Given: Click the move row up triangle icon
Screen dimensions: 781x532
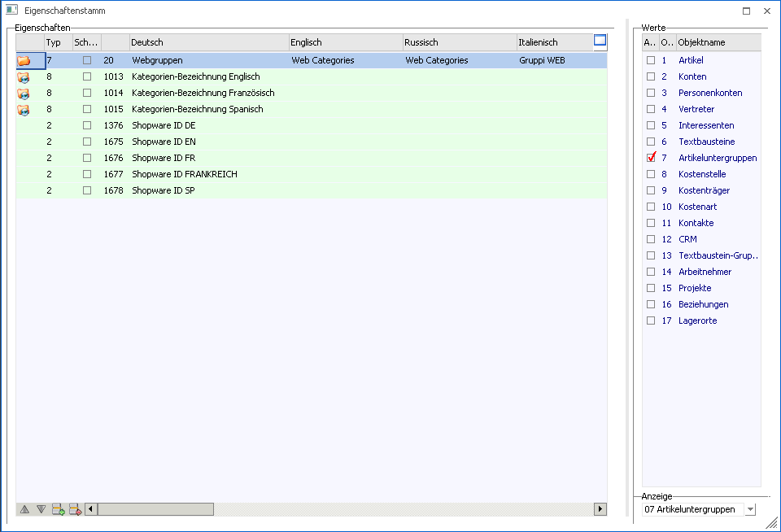Looking at the screenshot, I should (x=24, y=509).
